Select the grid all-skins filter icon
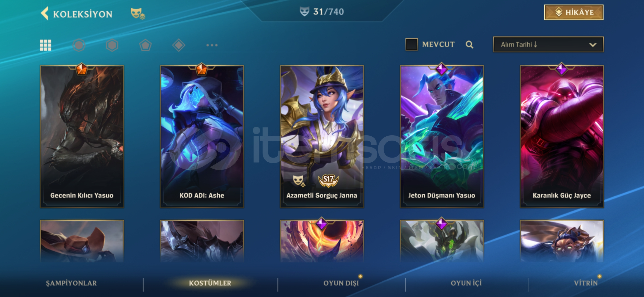644x297 pixels. [46, 45]
